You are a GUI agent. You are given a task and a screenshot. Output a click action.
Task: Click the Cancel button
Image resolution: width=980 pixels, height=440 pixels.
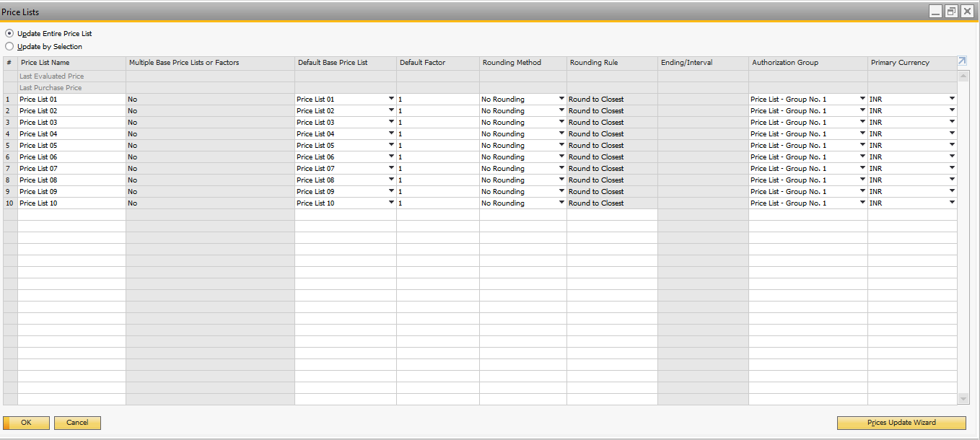pyautogui.click(x=77, y=423)
